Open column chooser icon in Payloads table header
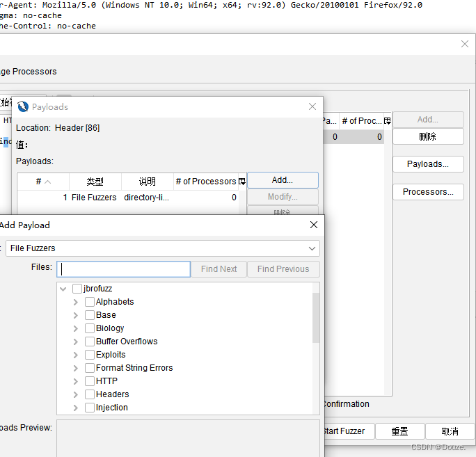The height and width of the screenshot is (457, 476). pos(242,182)
